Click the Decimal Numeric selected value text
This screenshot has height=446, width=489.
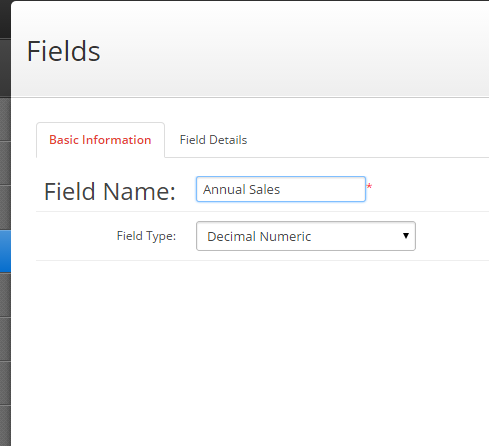(259, 236)
